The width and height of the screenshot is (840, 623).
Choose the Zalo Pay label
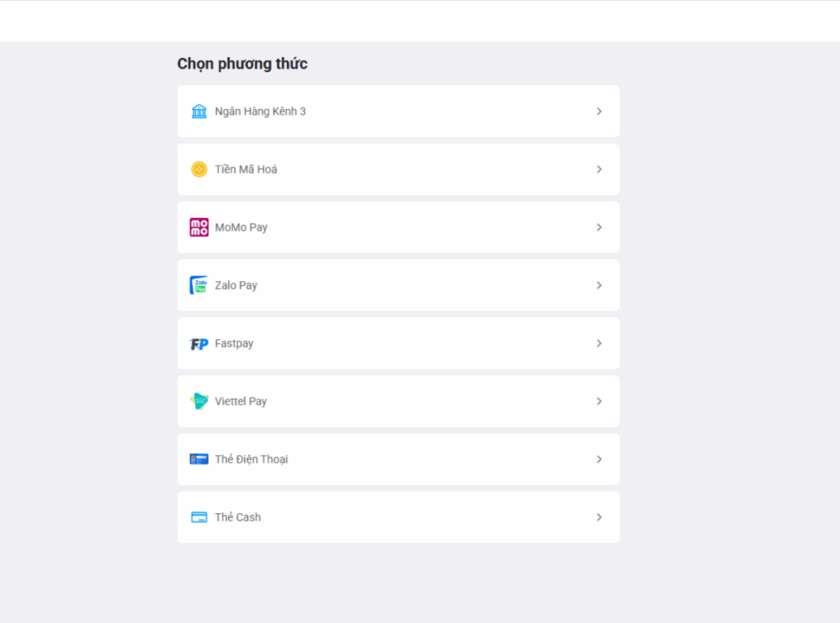click(236, 285)
